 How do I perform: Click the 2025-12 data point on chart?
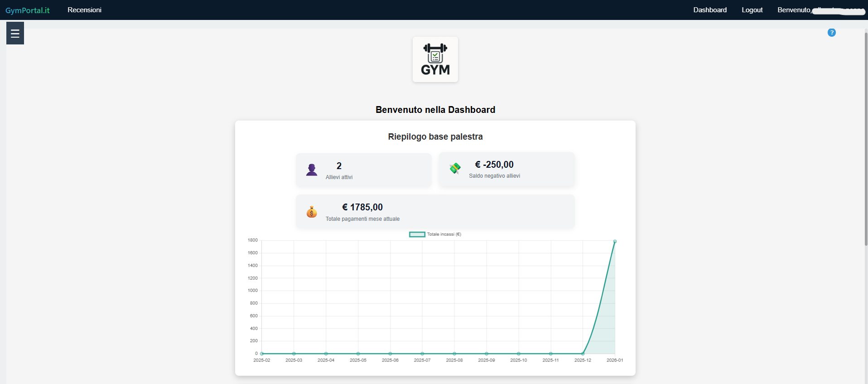click(x=583, y=354)
